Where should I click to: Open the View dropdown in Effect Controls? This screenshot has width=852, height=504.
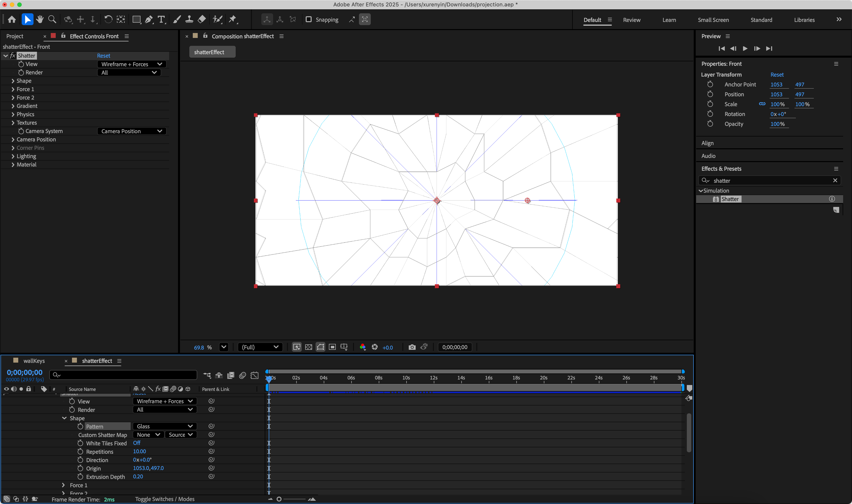pyautogui.click(x=131, y=64)
